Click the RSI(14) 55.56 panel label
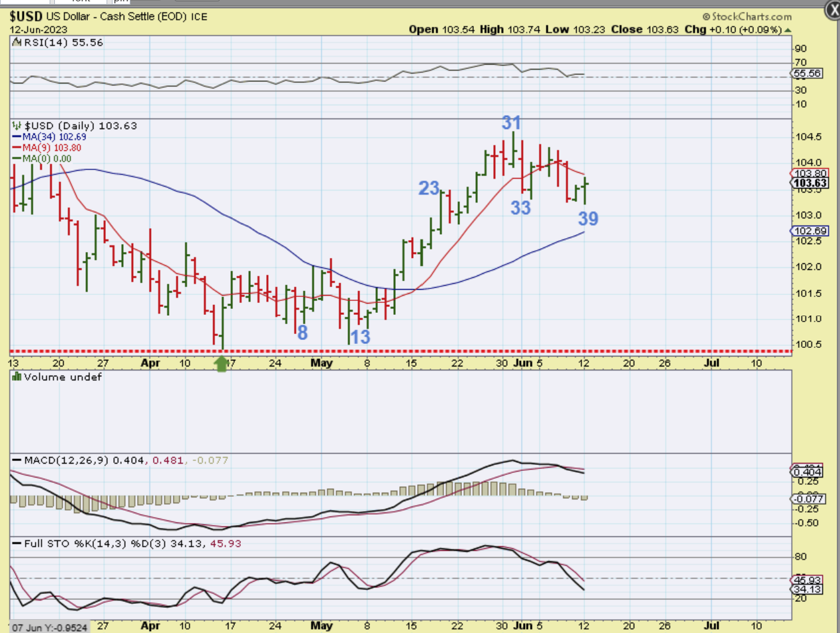 tap(64, 42)
